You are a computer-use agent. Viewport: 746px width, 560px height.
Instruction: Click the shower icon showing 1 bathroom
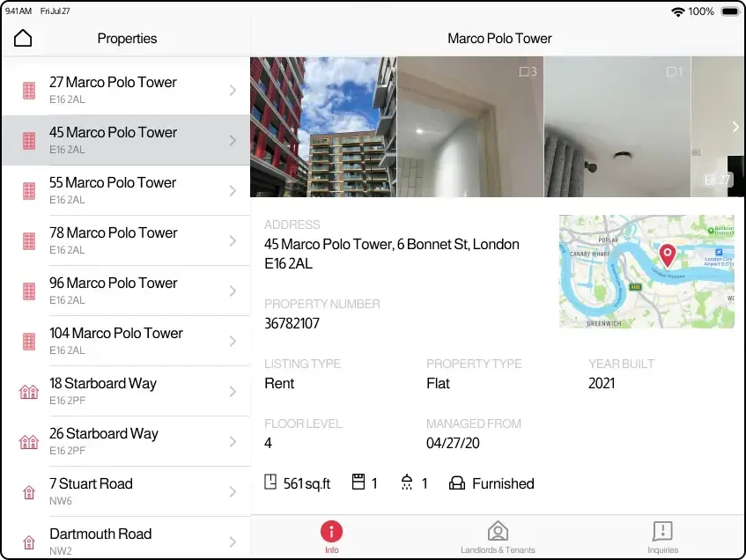coord(406,483)
